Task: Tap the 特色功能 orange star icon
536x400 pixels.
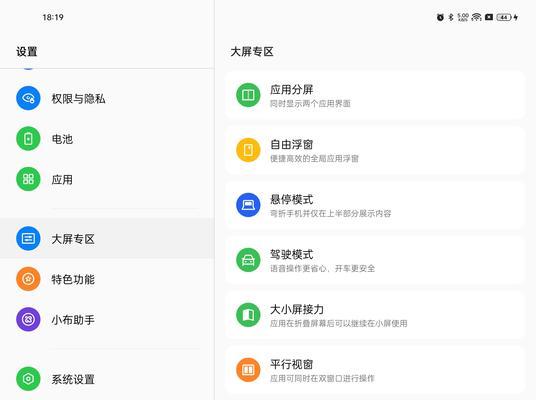Action: tap(28, 279)
